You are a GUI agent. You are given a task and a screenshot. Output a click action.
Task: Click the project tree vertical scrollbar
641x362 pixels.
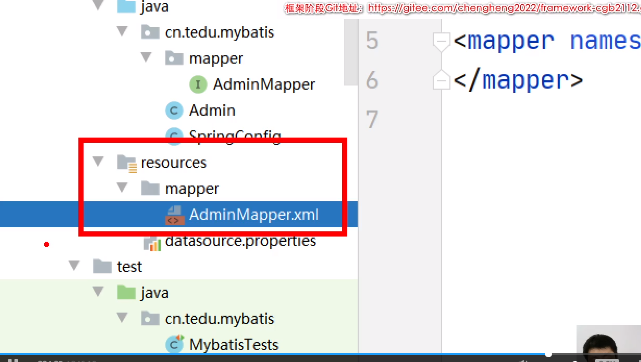point(351,52)
